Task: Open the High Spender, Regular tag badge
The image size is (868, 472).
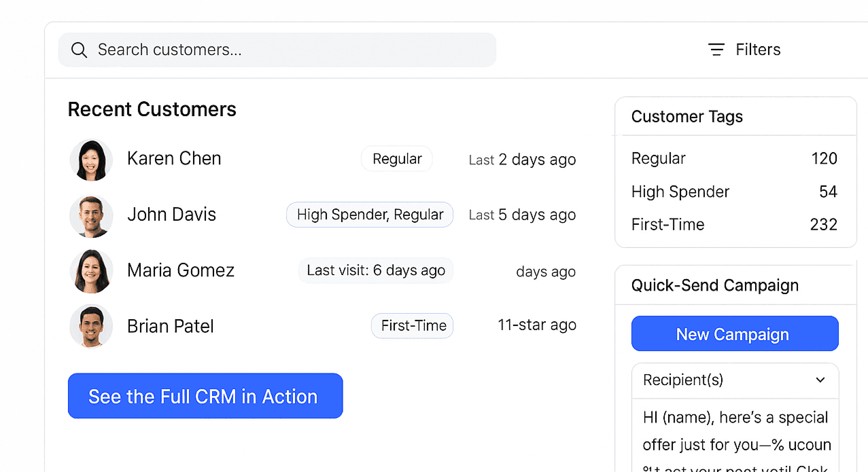Action: click(x=369, y=215)
